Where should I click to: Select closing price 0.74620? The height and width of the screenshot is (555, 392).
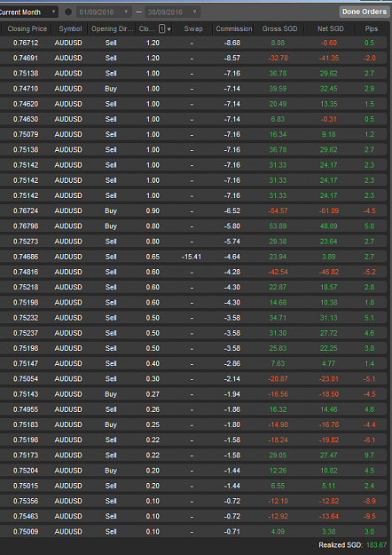pyautogui.click(x=26, y=104)
